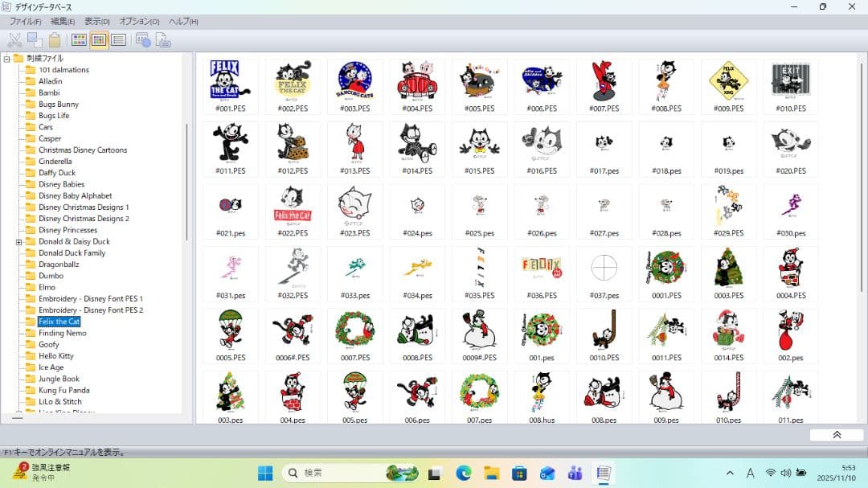Click the Paste clipboard toolbar icon
Viewport: 868px width, 488px height.
[55, 40]
